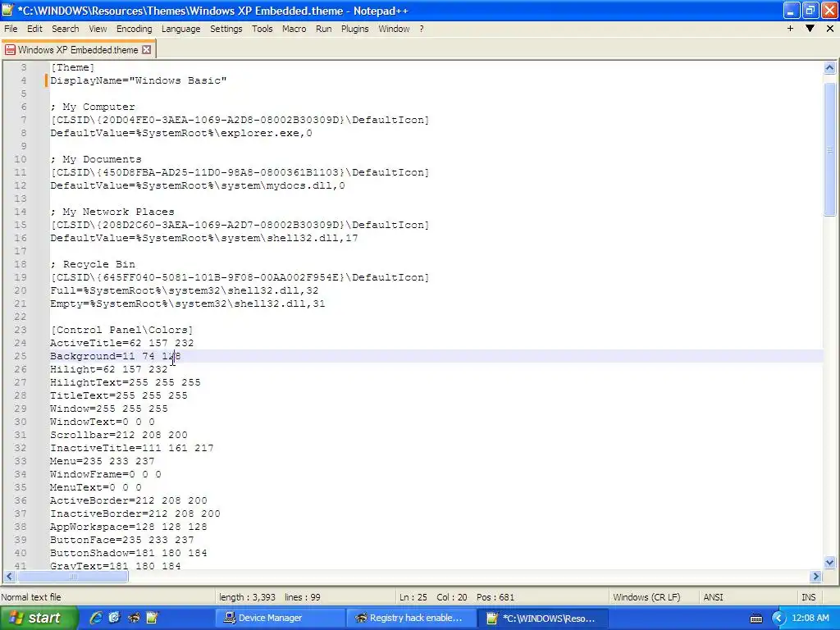Open the Plugins menu
The image size is (840, 630).
click(354, 29)
